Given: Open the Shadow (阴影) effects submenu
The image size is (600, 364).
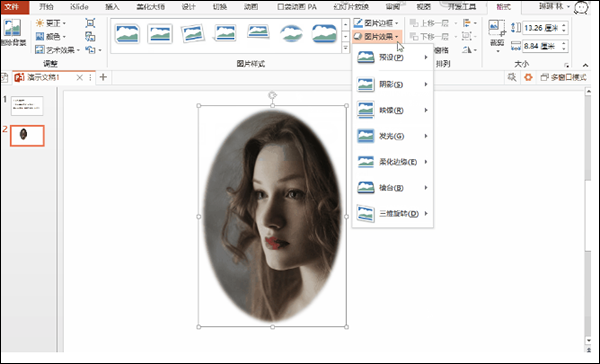Looking at the screenshot, I should [x=393, y=84].
